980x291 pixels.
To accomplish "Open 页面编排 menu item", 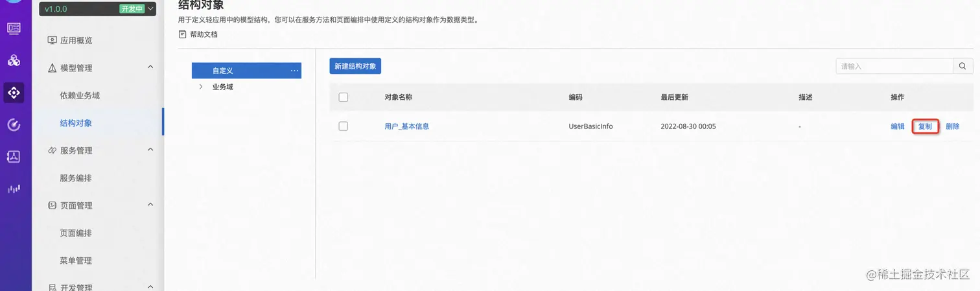I will point(76,233).
